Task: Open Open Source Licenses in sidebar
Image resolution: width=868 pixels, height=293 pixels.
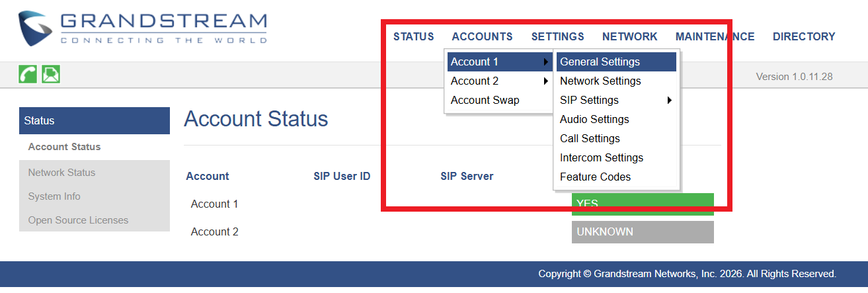Action: [95, 220]
